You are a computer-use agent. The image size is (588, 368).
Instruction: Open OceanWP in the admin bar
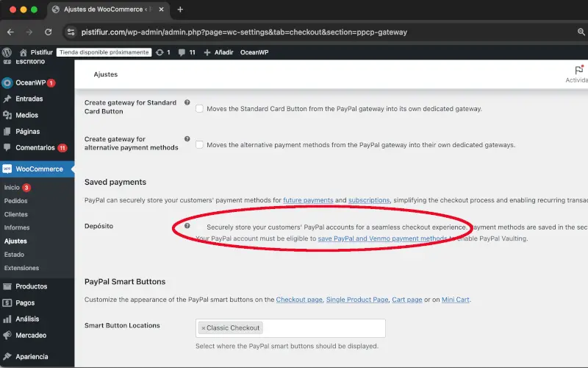pos(254,52)
